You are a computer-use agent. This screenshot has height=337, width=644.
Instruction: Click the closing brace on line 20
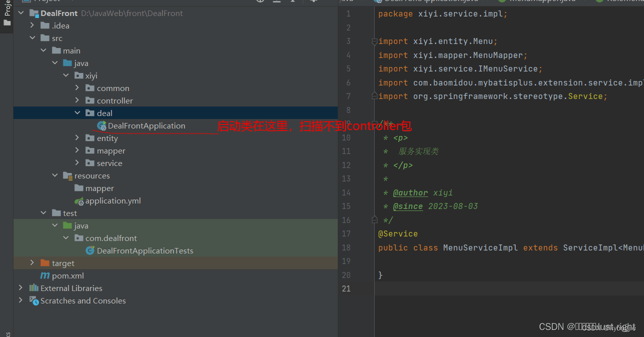click(x=380, y=275)
